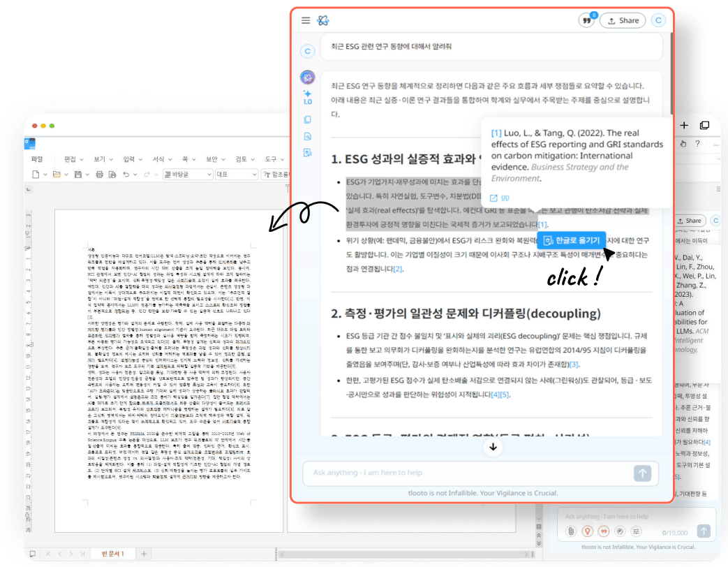Click the open folder icon in editor toolbar
This screenshot has height=567, width=728.
pos(57,175)
